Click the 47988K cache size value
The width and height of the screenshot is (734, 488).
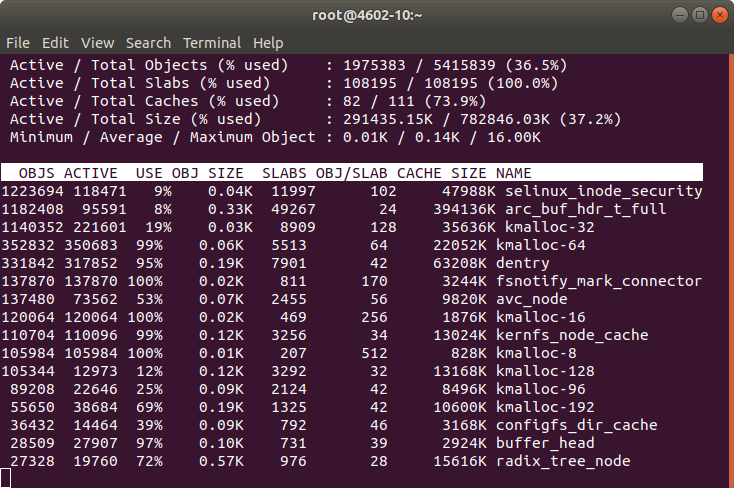coord(469,191)
